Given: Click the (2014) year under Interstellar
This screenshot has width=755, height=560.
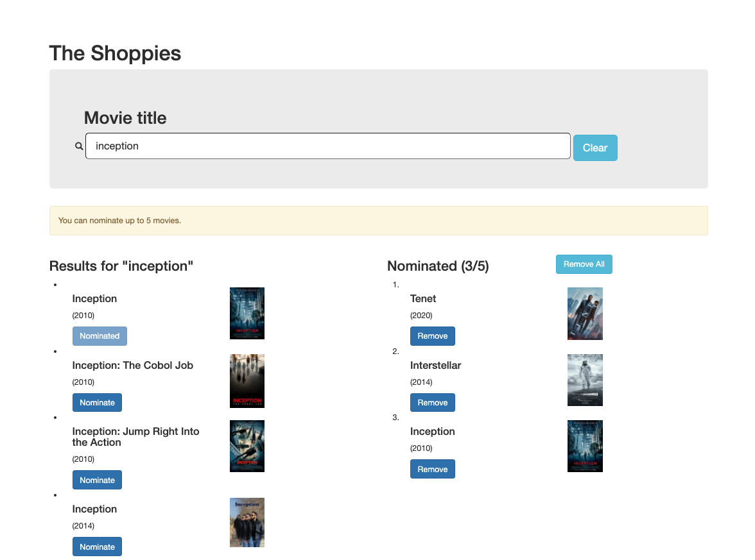Looking at the screenshot, I should (421, 382).
